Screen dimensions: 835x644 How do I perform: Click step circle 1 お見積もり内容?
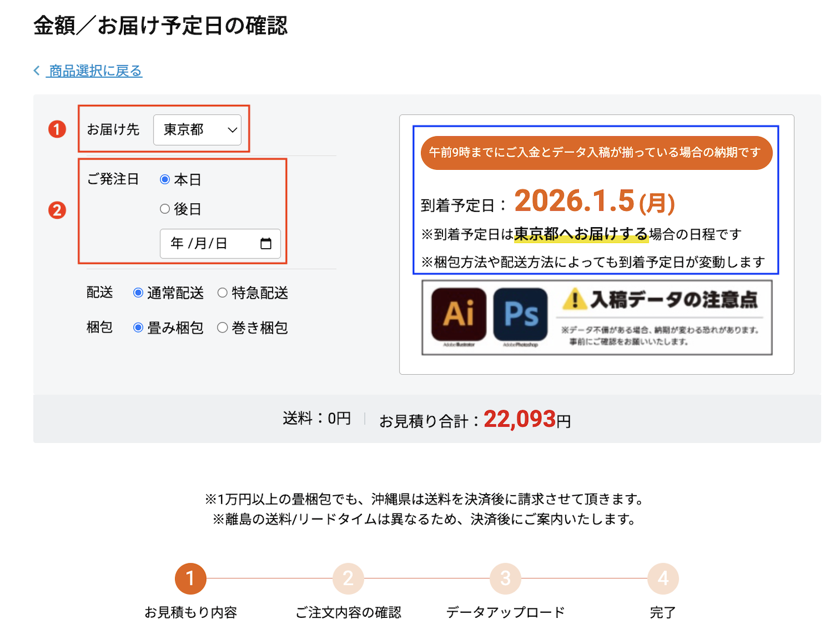click(190, 579)
